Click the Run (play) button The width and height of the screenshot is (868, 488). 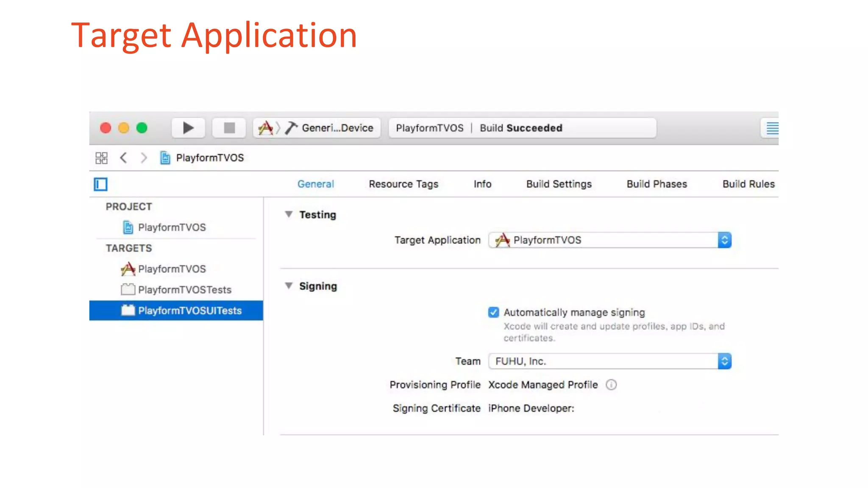188,128
